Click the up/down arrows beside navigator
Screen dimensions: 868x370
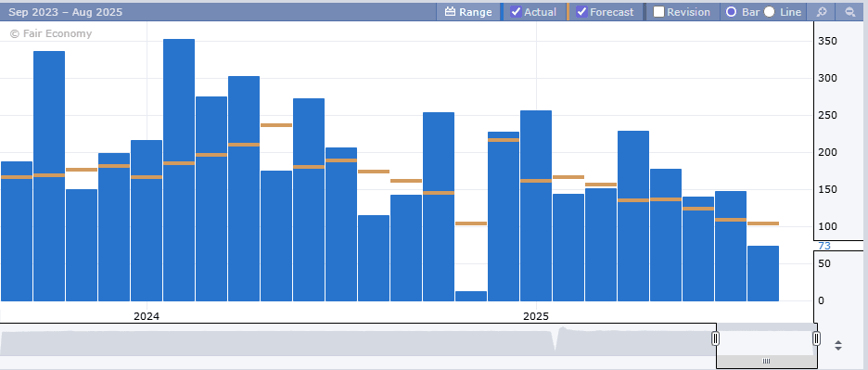[838, 346]
